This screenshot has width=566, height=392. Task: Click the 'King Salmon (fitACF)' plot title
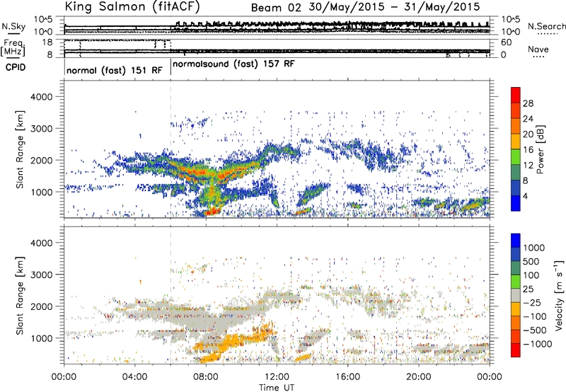(132, 6)
